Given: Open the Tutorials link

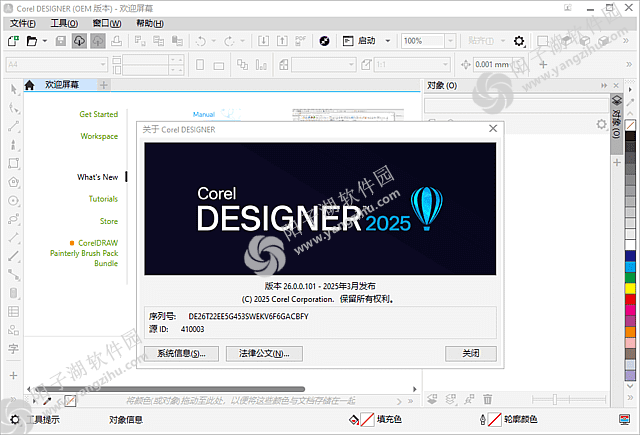Looking at the screenshot, I should (103, 199).
